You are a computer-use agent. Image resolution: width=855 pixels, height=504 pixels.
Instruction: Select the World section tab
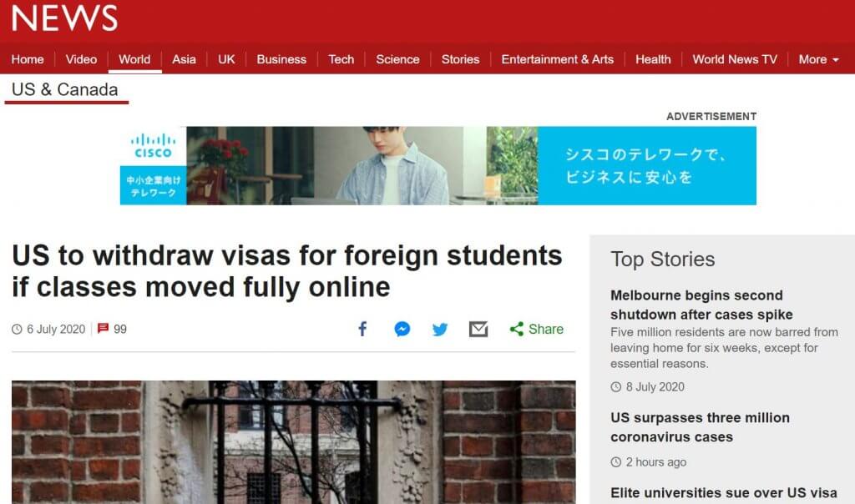pos(134,59)
